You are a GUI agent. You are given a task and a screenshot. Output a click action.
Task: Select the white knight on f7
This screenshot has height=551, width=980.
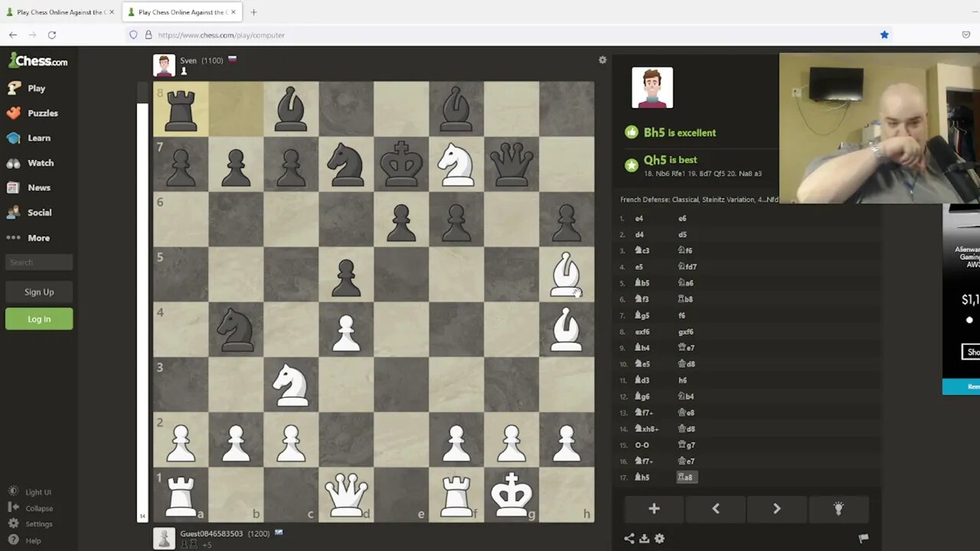point(456,164)
